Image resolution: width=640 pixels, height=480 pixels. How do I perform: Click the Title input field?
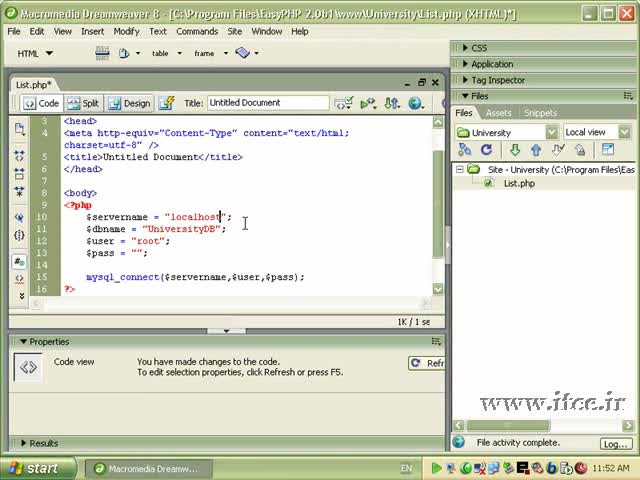(268, 103)
